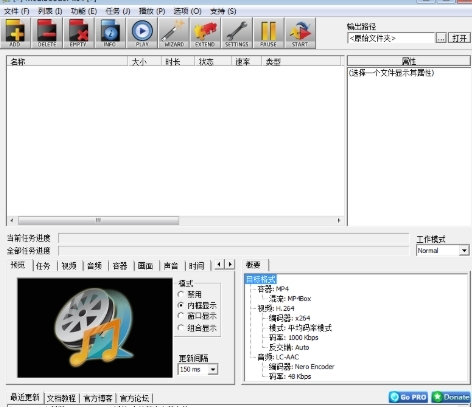Switch to the 时间 tab
Screen dimensions: 472x407
coord(196,266)
